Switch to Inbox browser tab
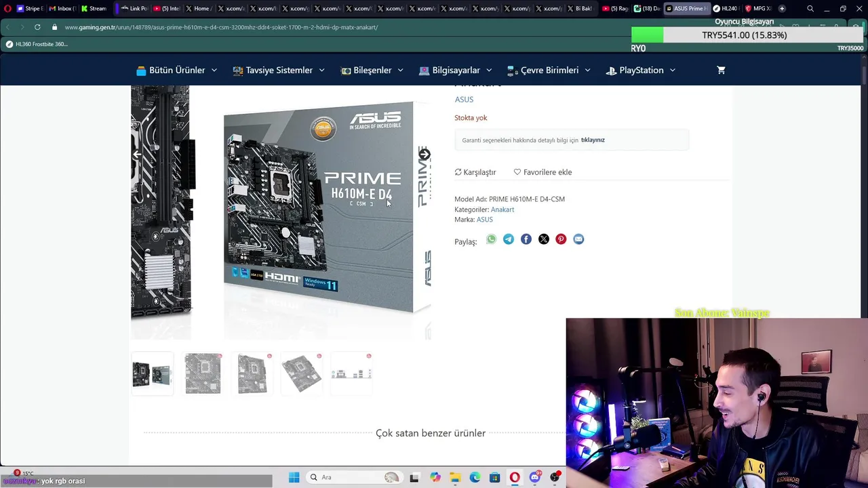Screen dimensions: 868x488 tap(62, 9)
